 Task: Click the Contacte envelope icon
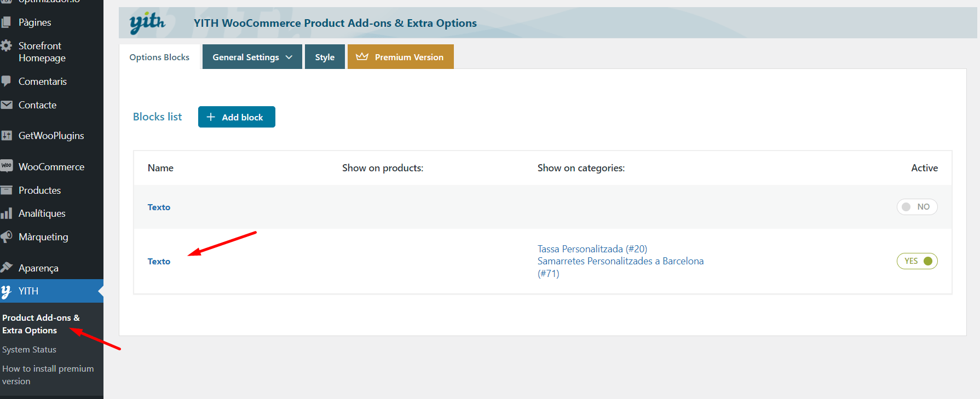(x=6, y=105)
